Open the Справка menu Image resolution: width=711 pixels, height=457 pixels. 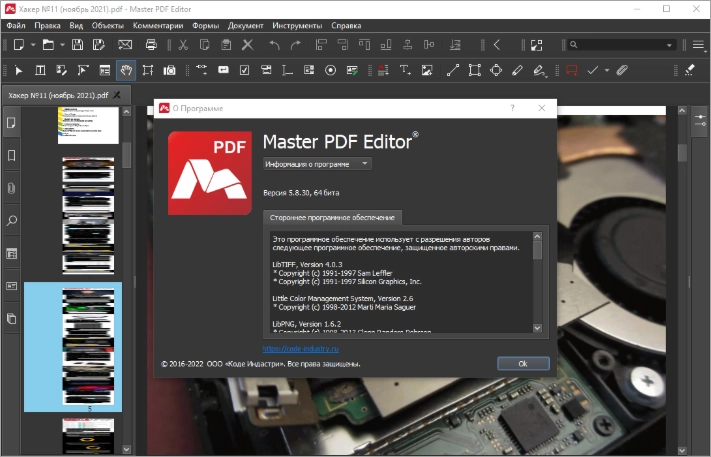(x=346, y=25)
